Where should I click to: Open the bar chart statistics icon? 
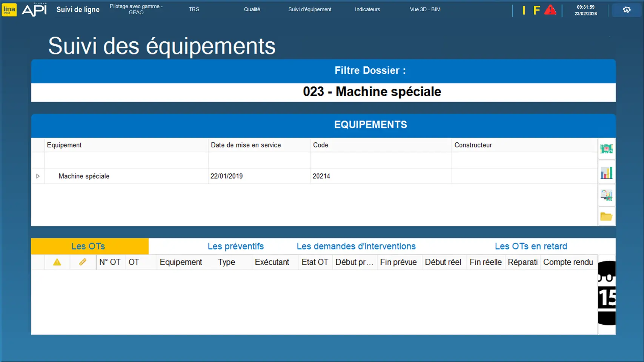tap(606, 173)
